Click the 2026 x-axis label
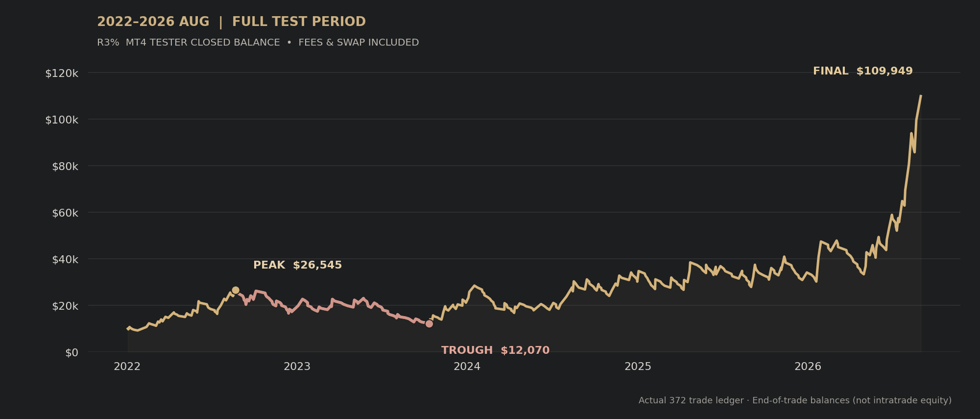 pos(808,367)
